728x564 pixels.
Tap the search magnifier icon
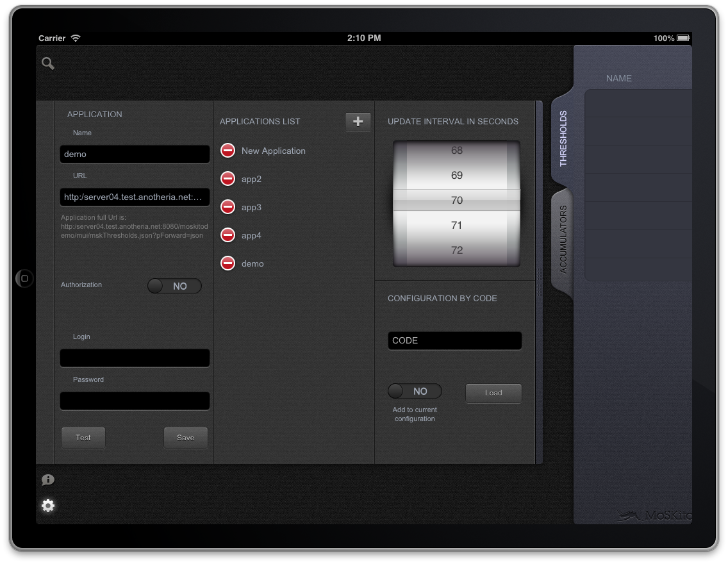(48, 63)
